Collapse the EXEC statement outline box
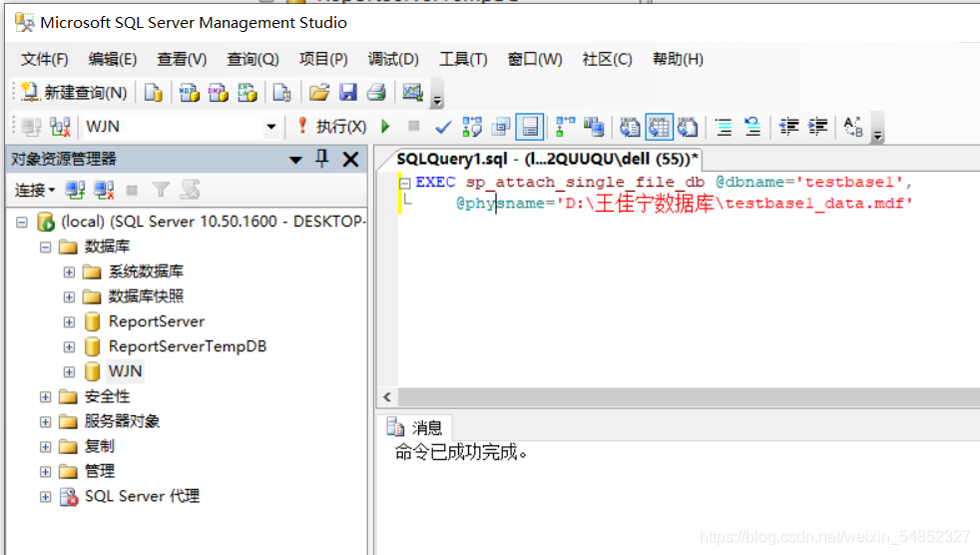The height and width of the screenshot is (555, 980). [404, 183]
